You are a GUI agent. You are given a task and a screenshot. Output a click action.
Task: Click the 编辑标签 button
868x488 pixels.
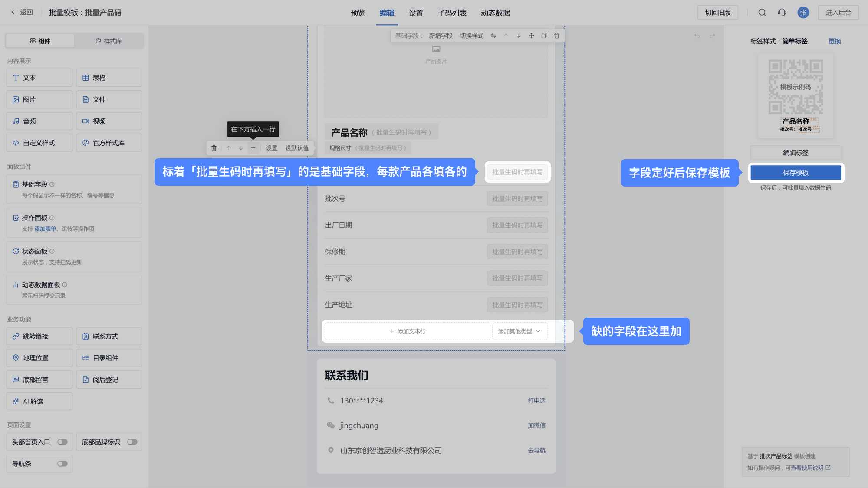pyautogui.click(x=796, y=153)
